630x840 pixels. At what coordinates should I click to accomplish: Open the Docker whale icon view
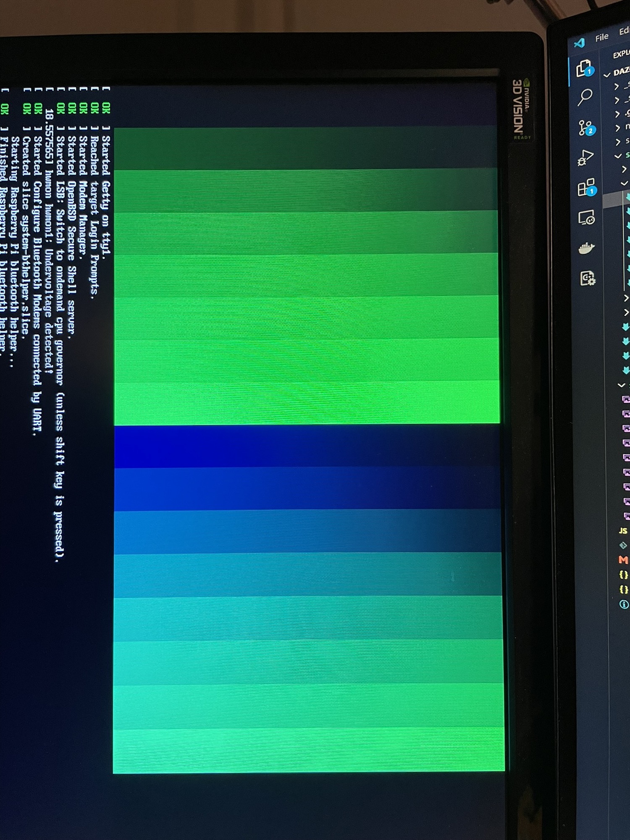[586, 248]
